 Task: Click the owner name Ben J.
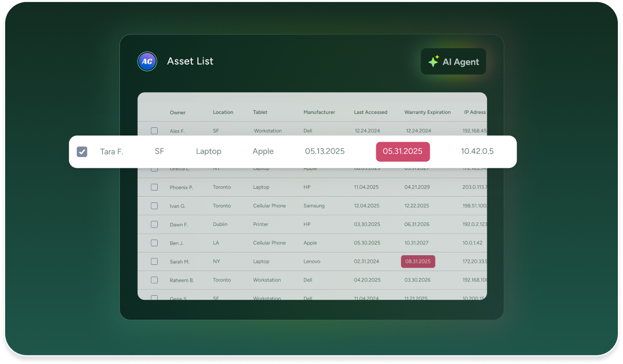point(176,243)
